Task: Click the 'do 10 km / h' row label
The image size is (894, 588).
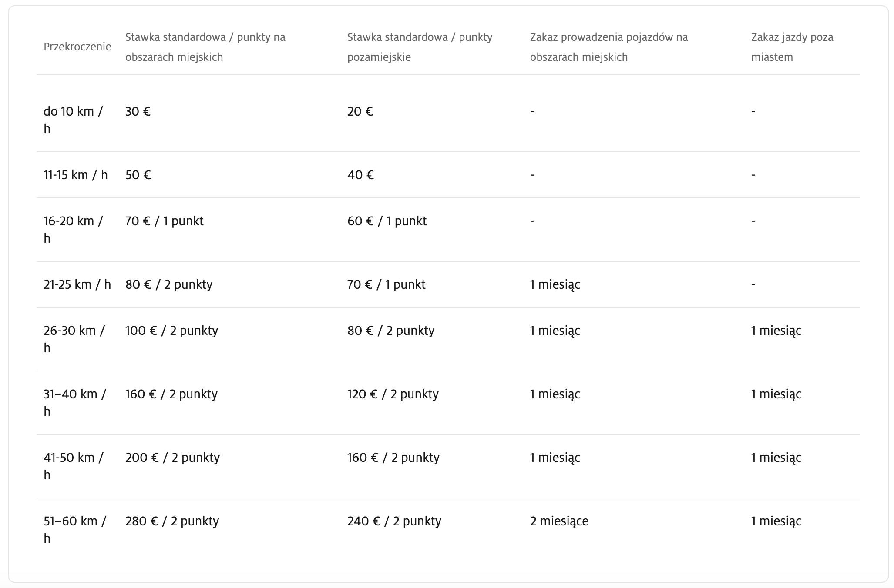Action: click(x=73, y=120)
